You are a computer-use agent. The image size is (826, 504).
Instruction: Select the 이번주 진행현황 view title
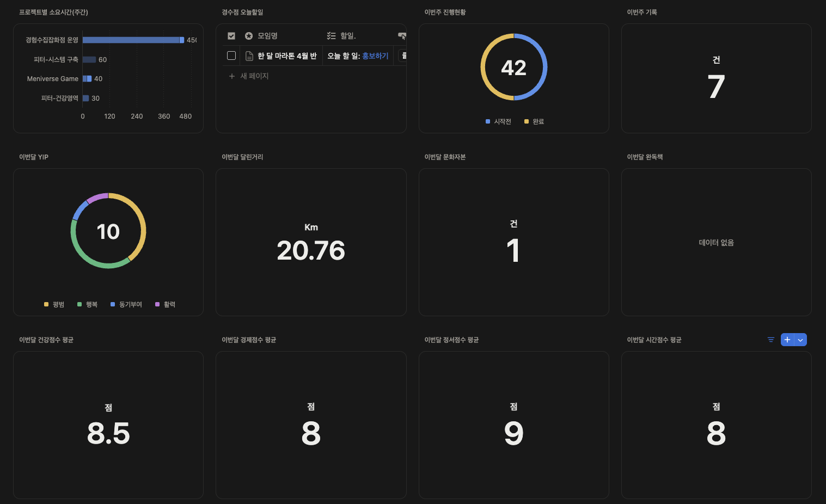pos(445,13)
